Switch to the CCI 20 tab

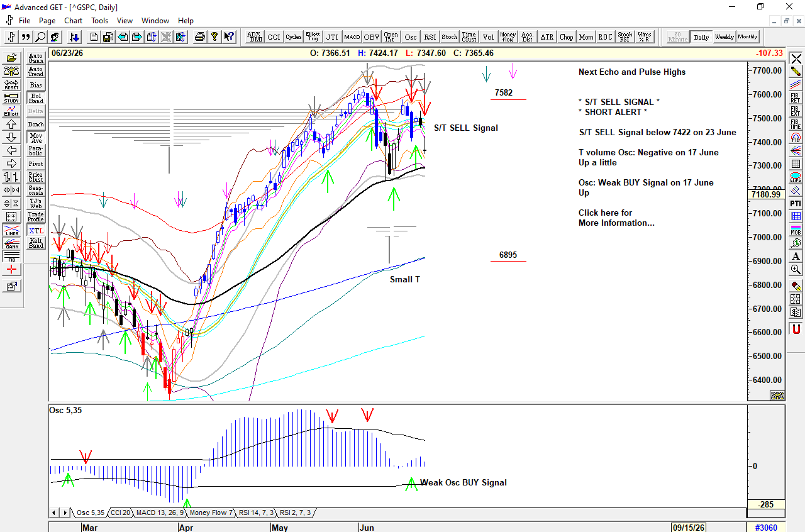(120, 513)
